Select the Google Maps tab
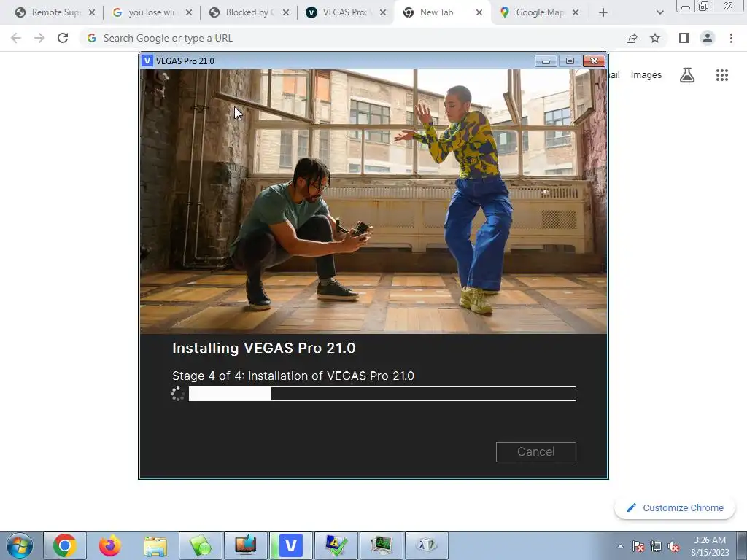The image size is (747, 560). pos(540,12)
